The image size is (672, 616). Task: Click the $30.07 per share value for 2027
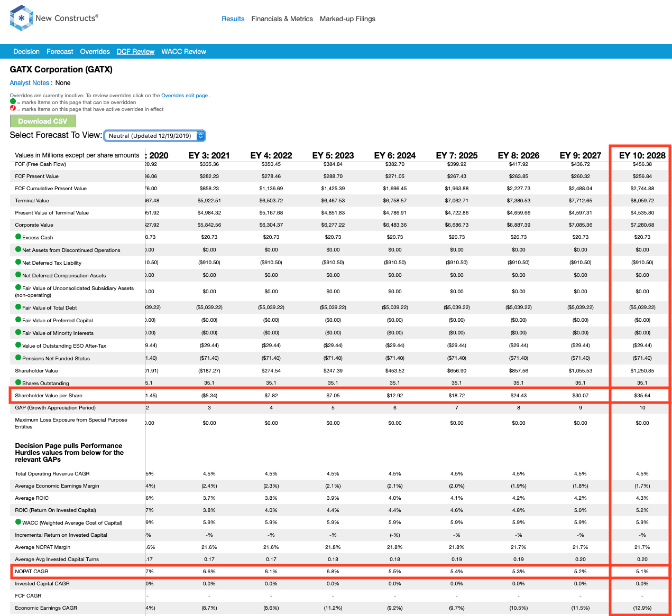pos(580,395)
